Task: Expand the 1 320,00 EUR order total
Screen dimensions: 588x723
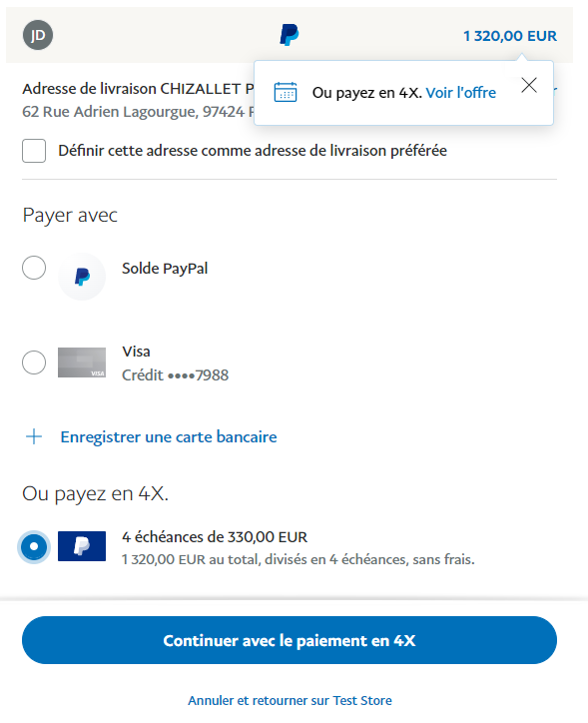Action: pyautogui.click(x=510, y=36)
